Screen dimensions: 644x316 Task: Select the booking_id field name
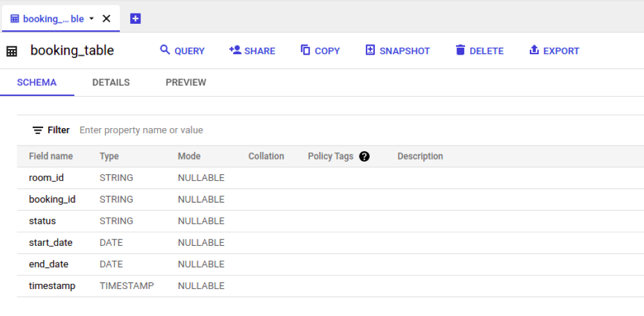pyautogui.click(x=52, y=200)
